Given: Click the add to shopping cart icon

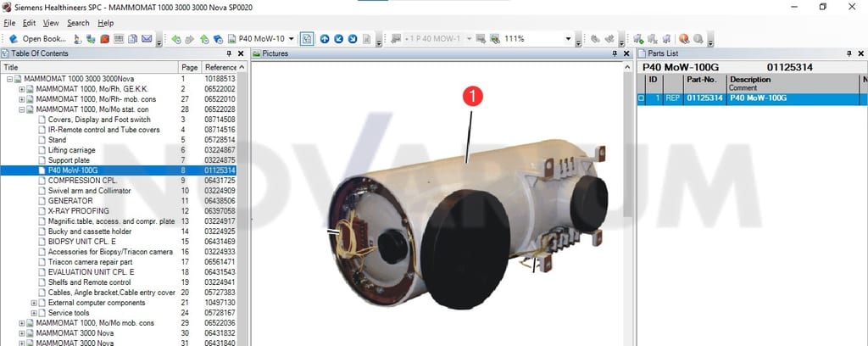Looking at the screenshot, I should click(x=638, y=39).
